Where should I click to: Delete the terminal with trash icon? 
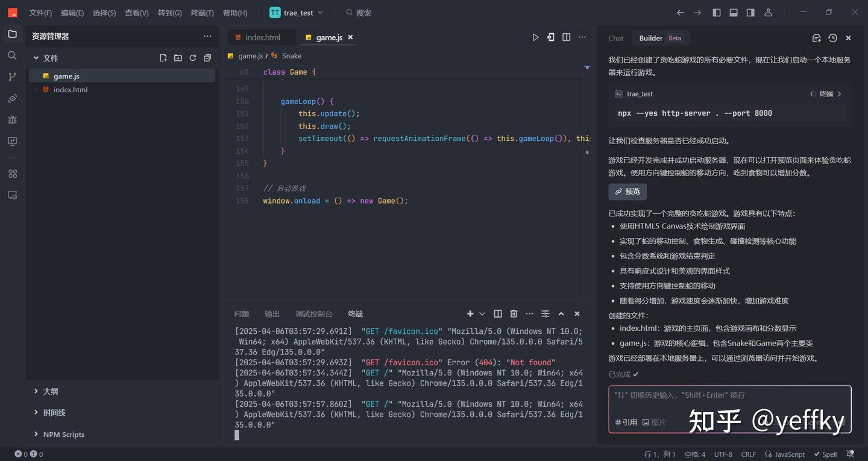point(514,314)
